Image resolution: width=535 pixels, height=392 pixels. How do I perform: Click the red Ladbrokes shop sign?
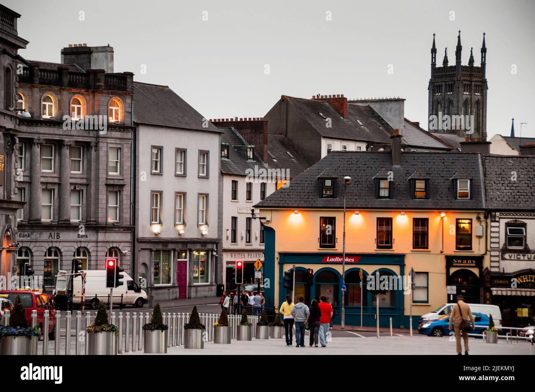(x=342, y=259)
